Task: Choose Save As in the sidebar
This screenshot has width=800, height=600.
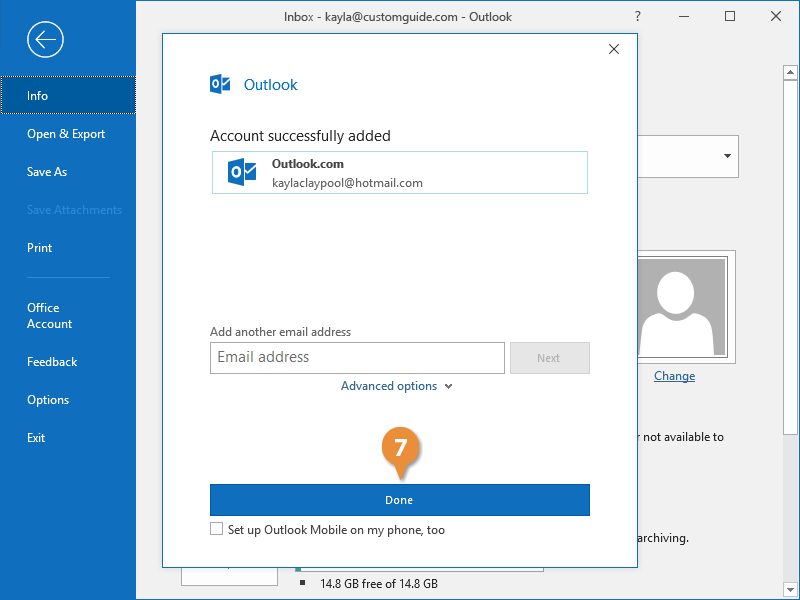Action: [47, 172]
